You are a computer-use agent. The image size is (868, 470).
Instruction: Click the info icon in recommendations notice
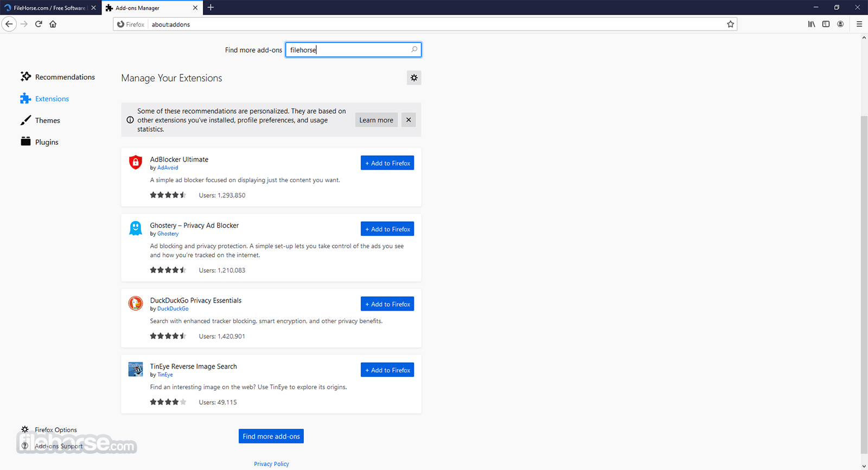(x=130, y=120)
